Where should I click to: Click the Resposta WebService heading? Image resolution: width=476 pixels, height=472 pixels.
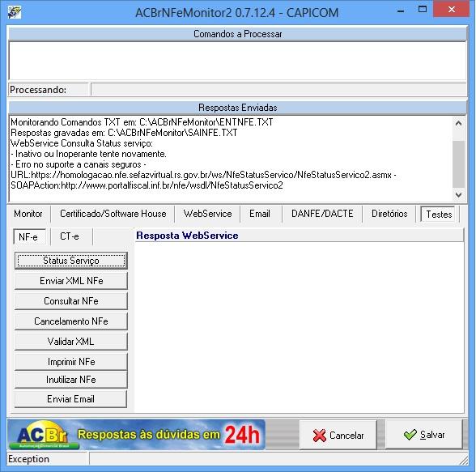187,236
